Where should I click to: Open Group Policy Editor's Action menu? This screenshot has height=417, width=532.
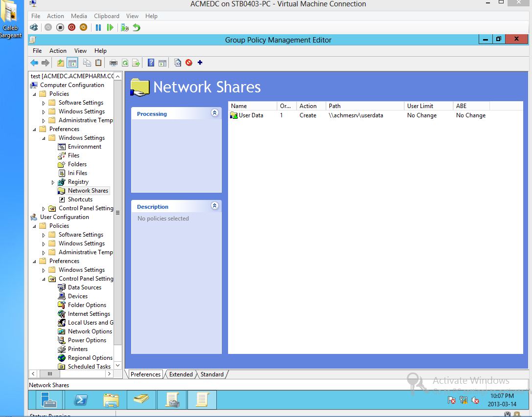[58, 50]
